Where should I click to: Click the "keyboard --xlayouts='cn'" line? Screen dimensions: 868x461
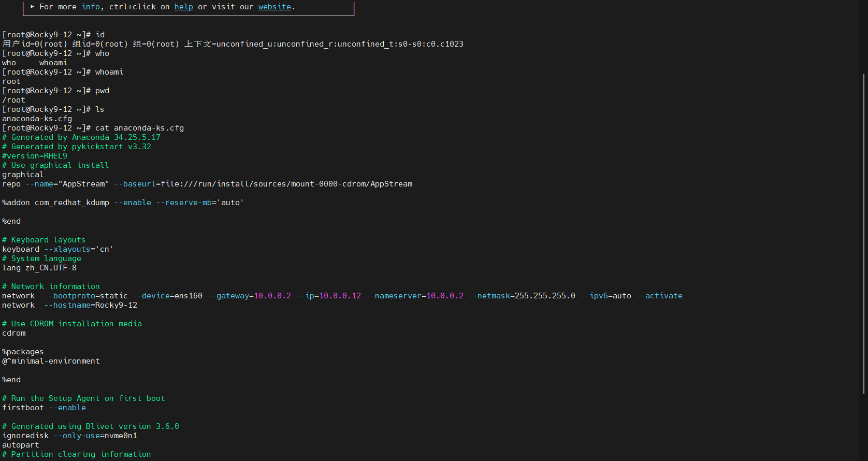click(x=57, y=249)
